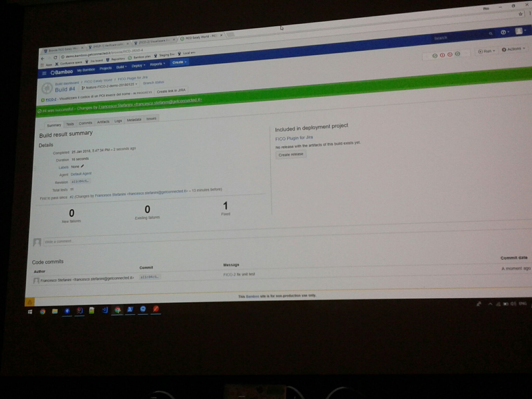Open the Windows Start menu
This screenshot has height=399, width=532.
pyautogui.click(x=30, y=312)
